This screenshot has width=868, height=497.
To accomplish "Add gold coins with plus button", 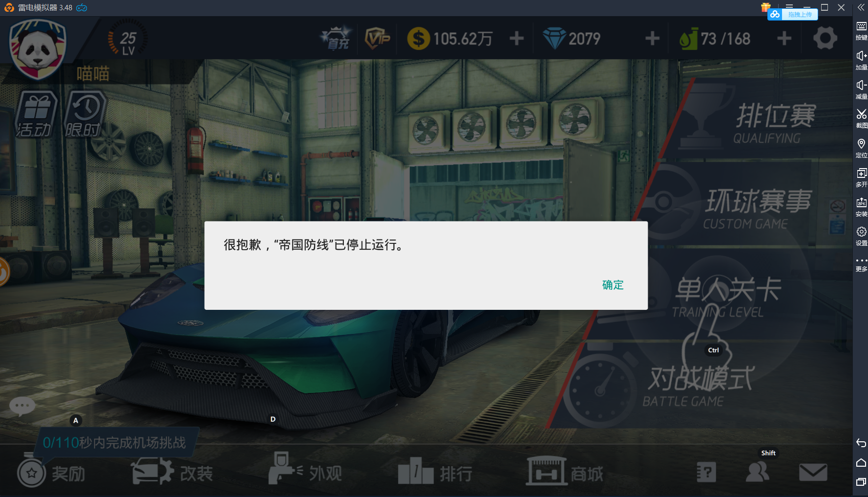I will tap(516, 39).
